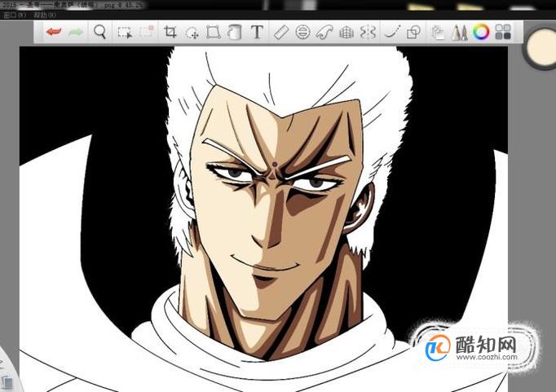Click the lagoon corner icon at bottom-left
Image resolution: width=556 pixels, height=392 pixels.
pos(6,381)
